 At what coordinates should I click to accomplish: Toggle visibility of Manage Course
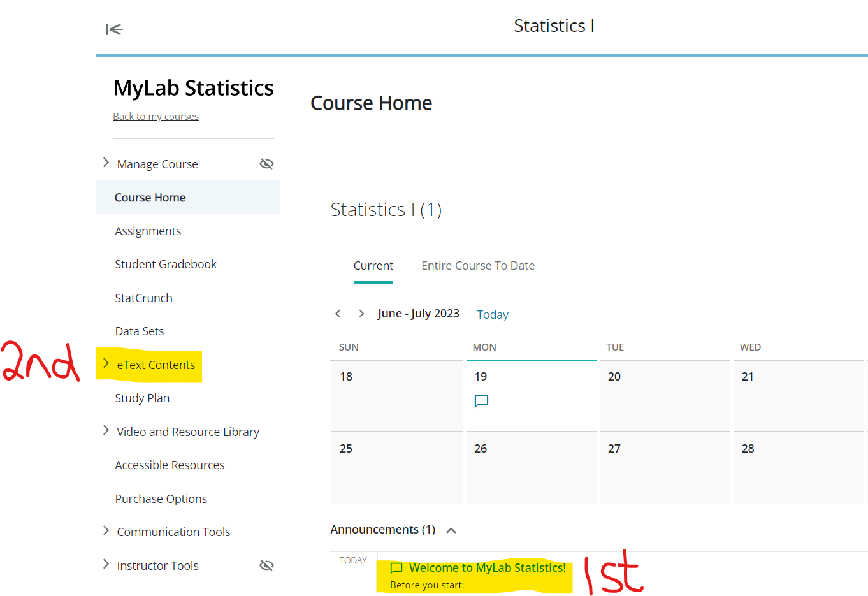pyautogui.click(x=266, y=164)
